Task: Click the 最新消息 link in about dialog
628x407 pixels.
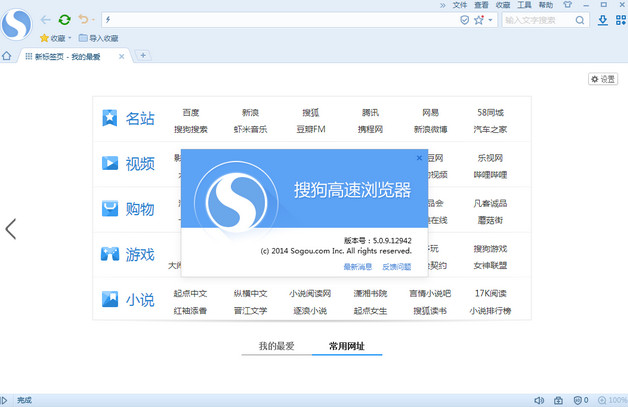Action: click(357, 267)
